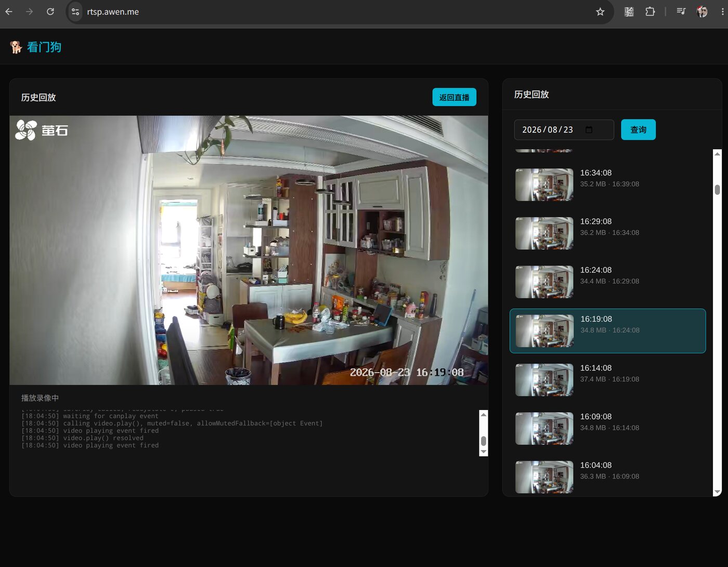Open the browser extensions puzzle icon
The image size is (728, 567).
pyautogui.click(x=650, y=11)
